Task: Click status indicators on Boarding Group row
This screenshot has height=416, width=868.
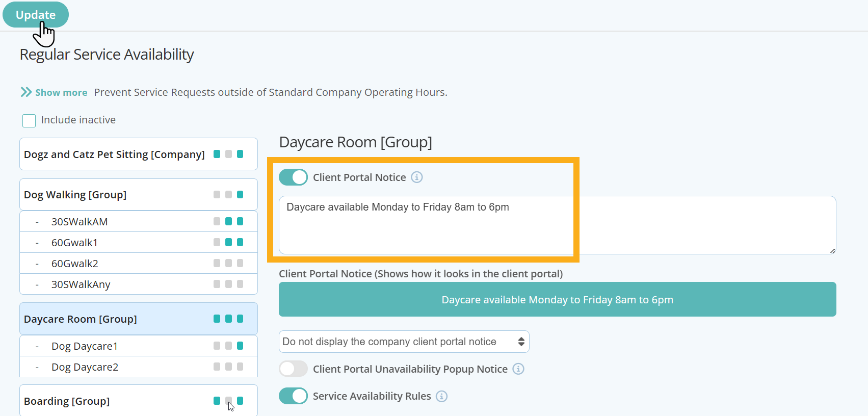Action: pos(228,401)
